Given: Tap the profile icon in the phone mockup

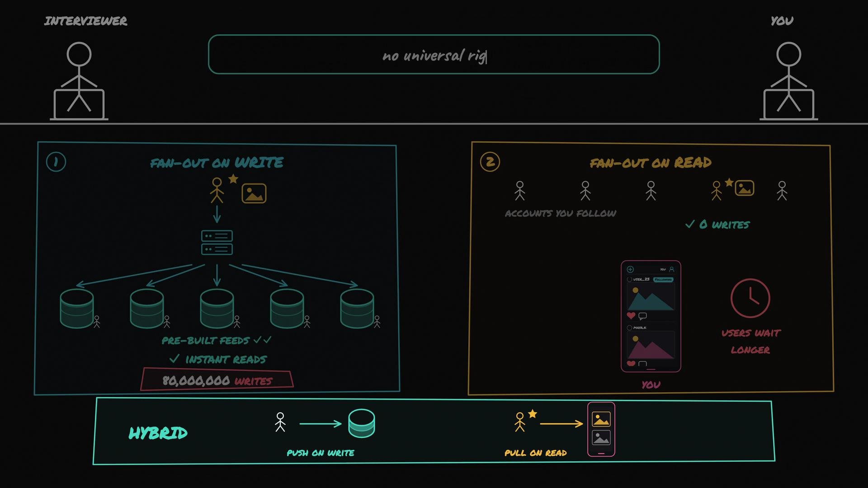Looking at the screenshot, I should coord(672,269).
